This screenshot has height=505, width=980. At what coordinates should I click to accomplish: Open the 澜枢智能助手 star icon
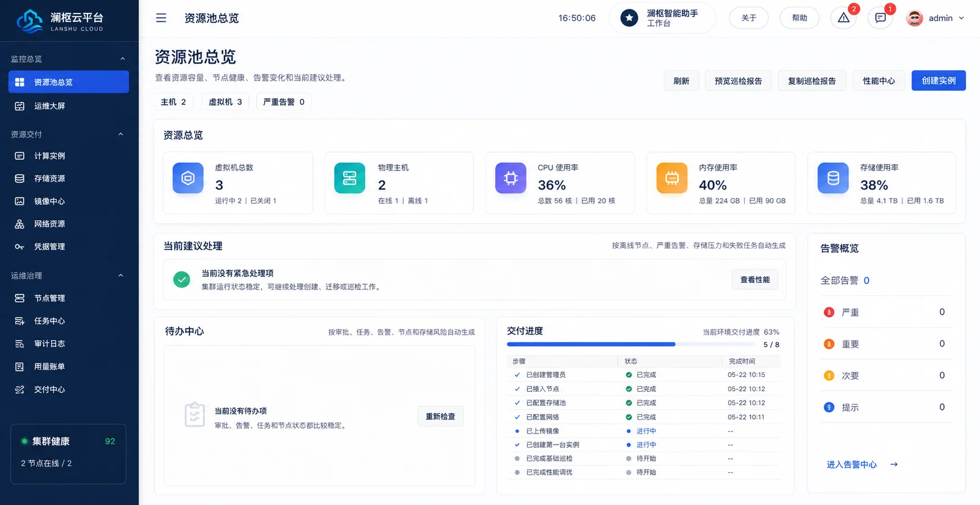[629, 18]
